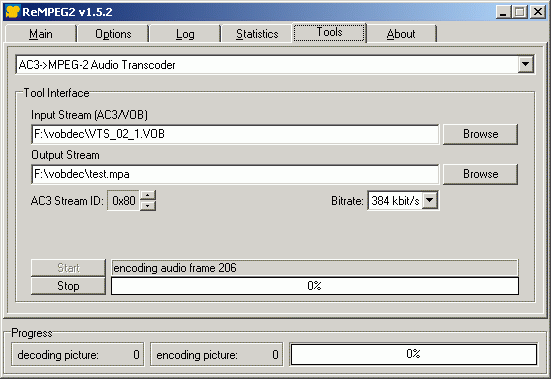This screenshot has width=551, height=379.
Task: Click the 'encoding picture:' counter
Action: coord(216,355)
